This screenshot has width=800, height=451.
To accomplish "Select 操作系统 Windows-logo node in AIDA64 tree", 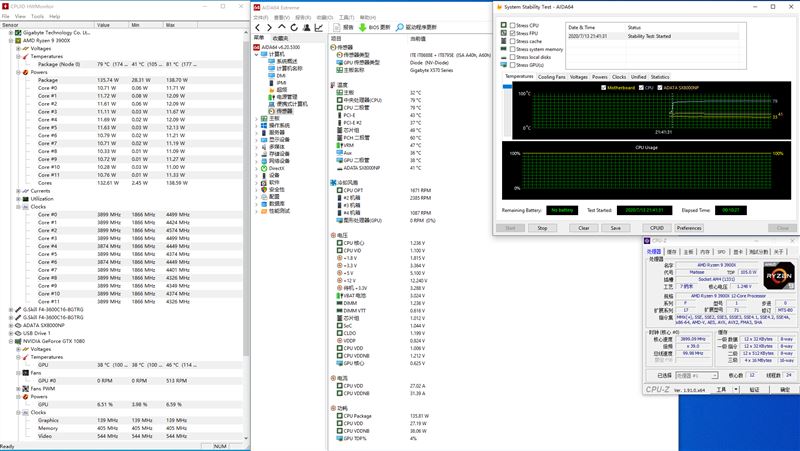I will [275, 126].
